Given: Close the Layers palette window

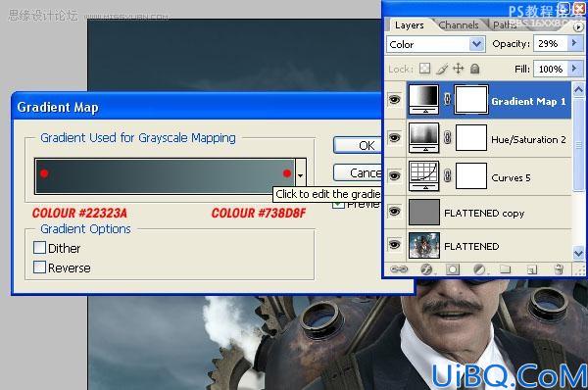Looking at the screenshot, I should point(580,8).
